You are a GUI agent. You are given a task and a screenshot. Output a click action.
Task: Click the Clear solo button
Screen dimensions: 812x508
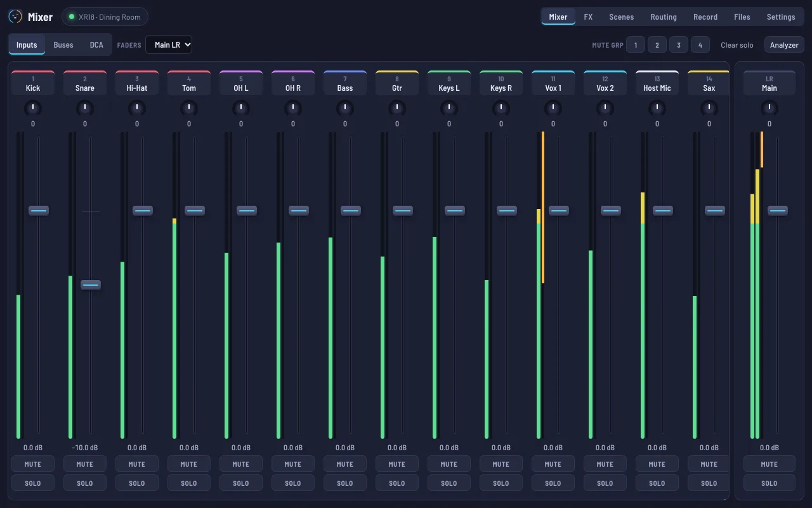tap(737, 45)
